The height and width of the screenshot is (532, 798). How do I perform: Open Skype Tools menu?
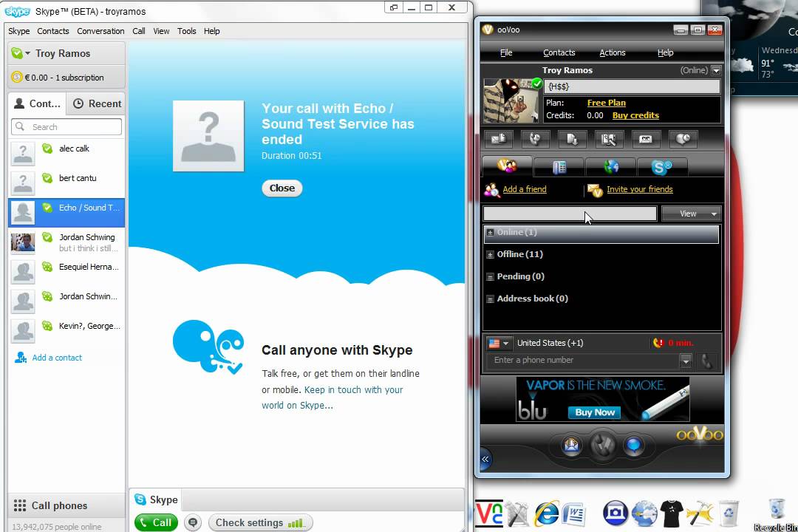[x=187, y=31]
